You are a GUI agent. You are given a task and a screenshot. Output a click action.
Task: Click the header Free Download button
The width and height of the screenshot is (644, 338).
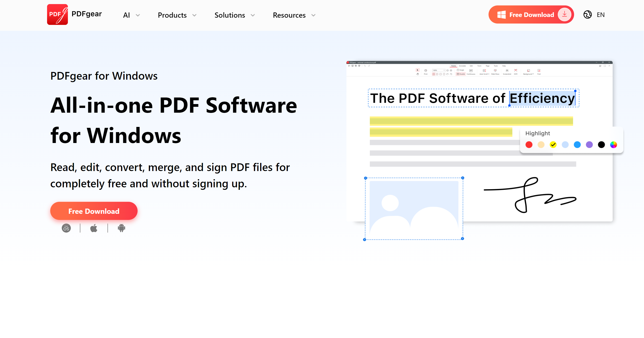[531, 14]
